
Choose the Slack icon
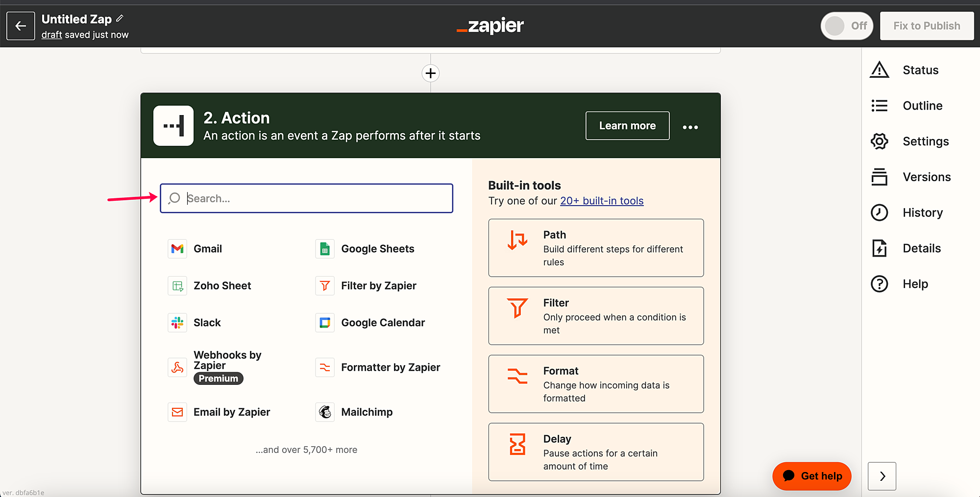click(177, 323)
